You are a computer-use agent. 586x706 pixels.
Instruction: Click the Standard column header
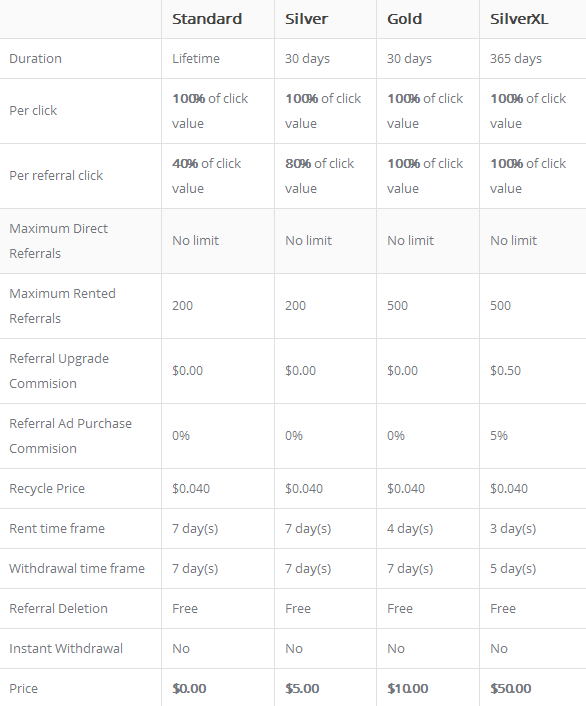coord(207,19)
